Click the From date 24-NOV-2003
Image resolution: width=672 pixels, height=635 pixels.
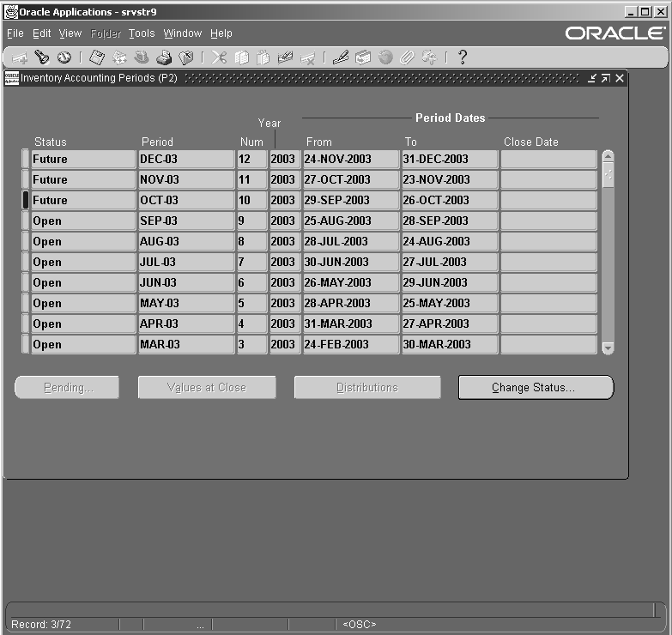coord(350,159)
